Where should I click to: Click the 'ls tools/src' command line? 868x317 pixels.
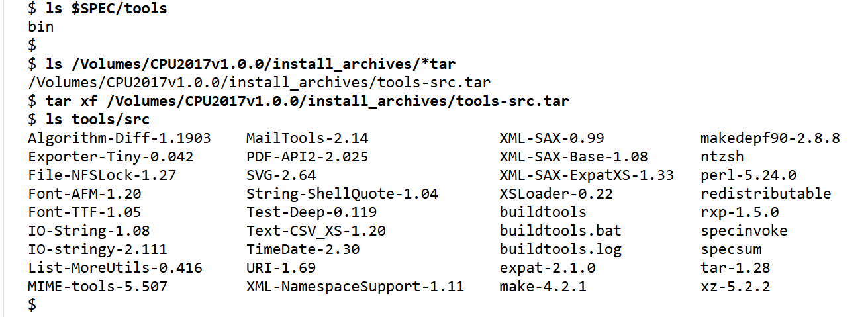point(97,120)
